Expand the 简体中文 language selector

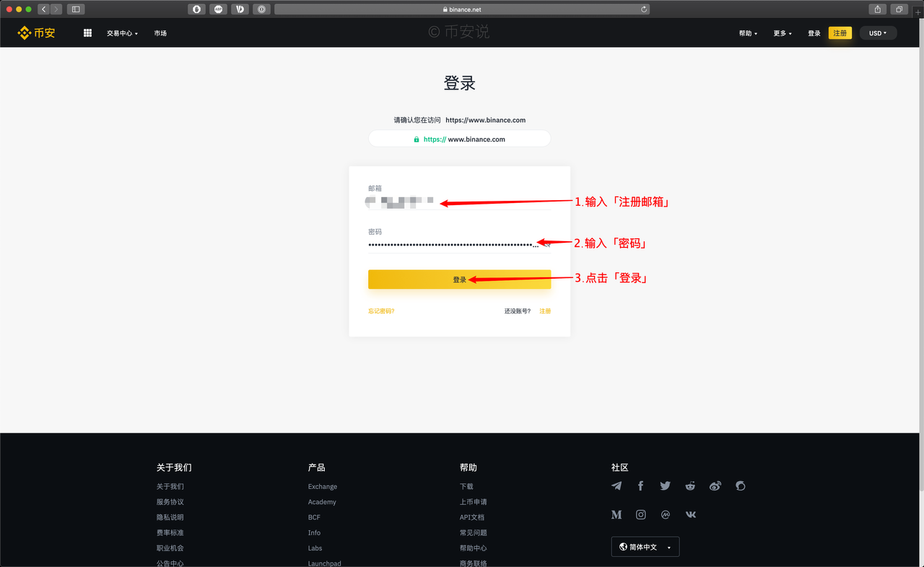point(645,547)
